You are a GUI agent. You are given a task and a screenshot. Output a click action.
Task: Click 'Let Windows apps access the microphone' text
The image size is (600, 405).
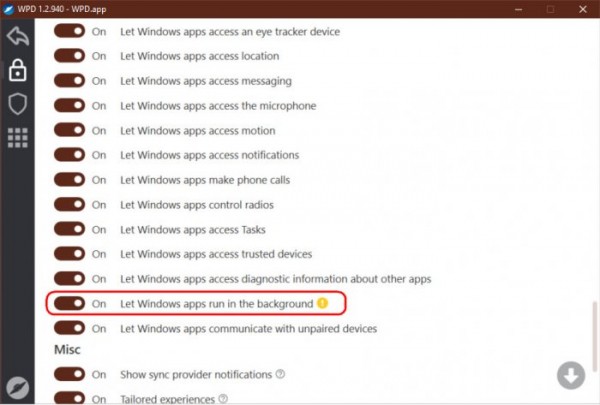coord(218,106)
